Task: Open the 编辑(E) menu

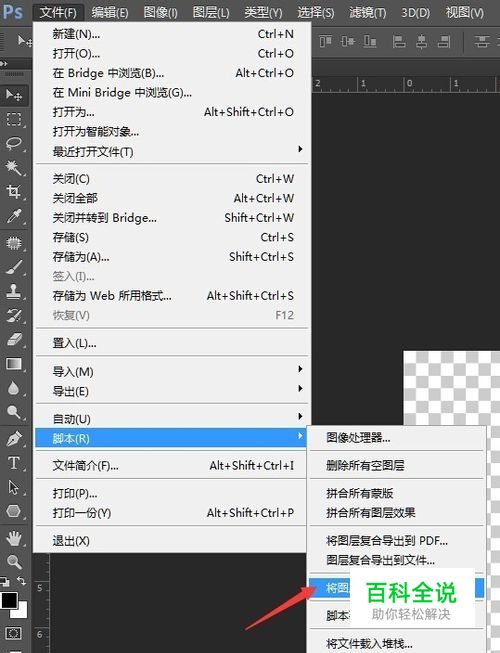Action: (x=109, y=12)
